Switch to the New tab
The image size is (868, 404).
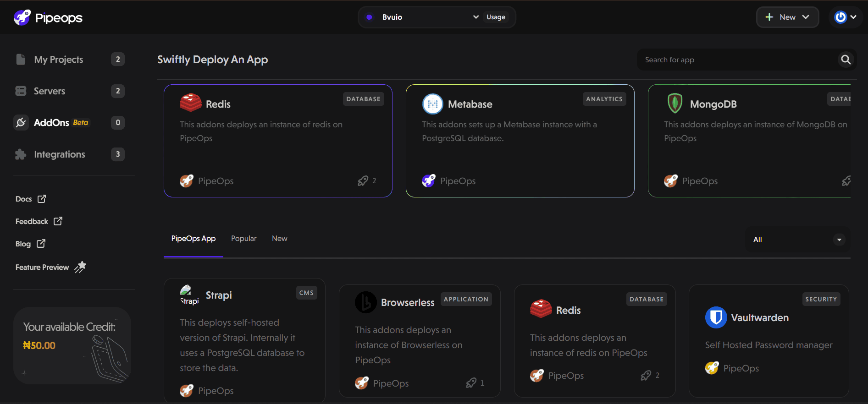click(x=280, y=239)
